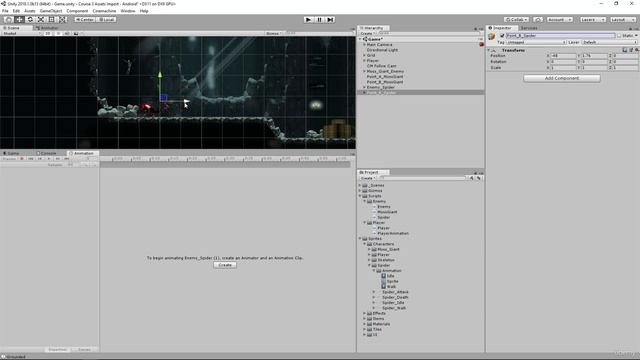Click the object name field in the Inspector
Image resolution: width=640 pixels, height=360 pixels.
tap(560, 36)
